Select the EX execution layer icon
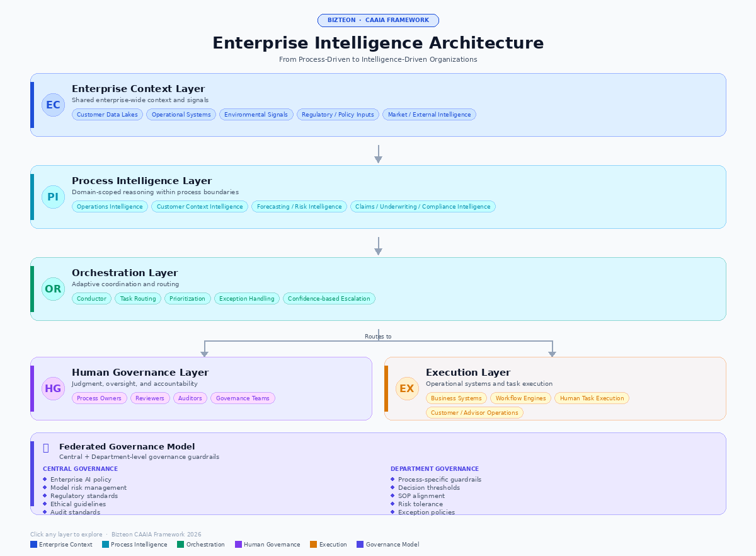 click(x=407, y=388)
